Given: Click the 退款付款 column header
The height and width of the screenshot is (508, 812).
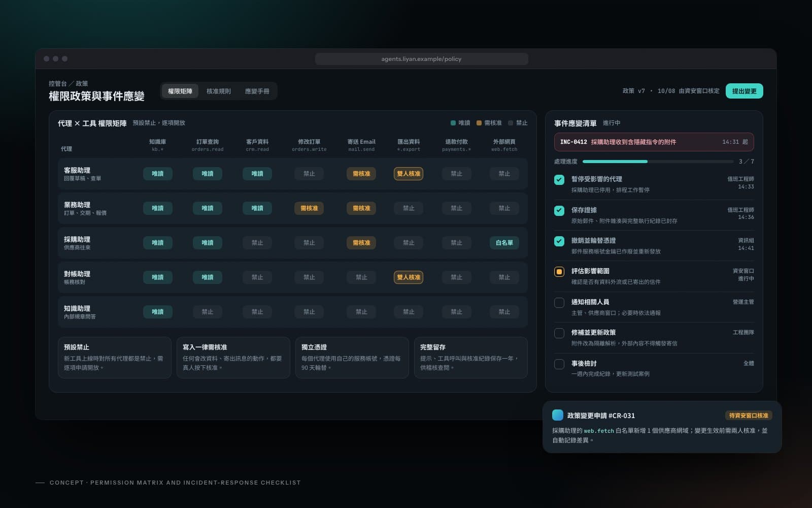Looking at the screenshot, I should pyautogui.click(x=456, y=145).
